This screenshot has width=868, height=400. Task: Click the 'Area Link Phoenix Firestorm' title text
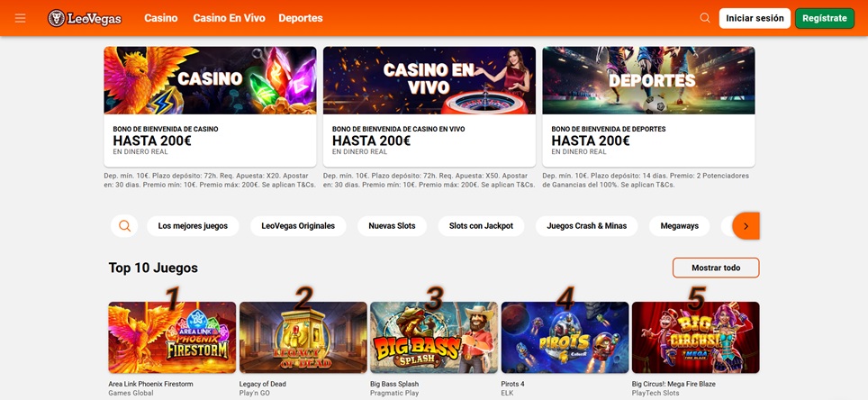pyautogui.click(x=150, y=384)
